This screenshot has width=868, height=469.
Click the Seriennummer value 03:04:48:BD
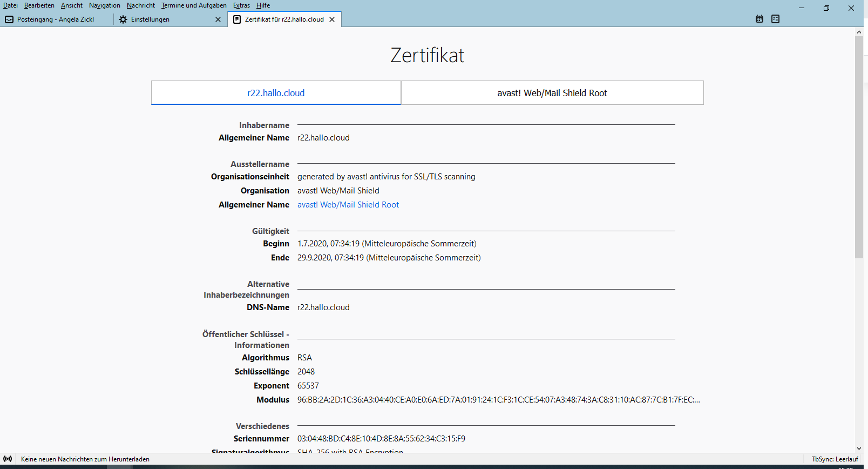(x=381, y=439)
